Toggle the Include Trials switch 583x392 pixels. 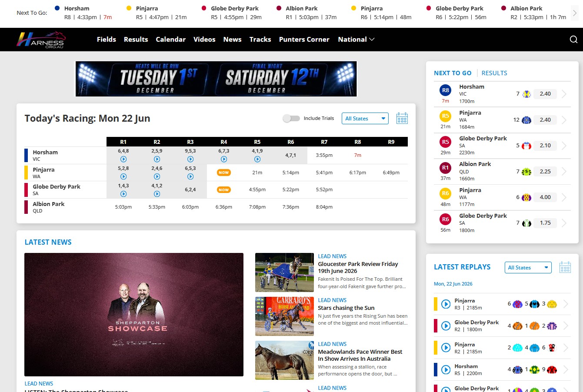[291, 118]
